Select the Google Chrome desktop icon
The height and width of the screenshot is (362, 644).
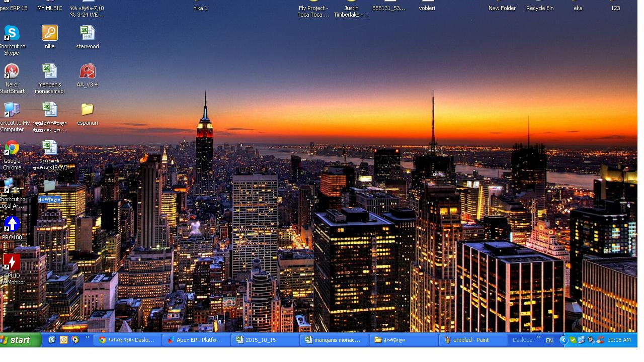[12, 148]
